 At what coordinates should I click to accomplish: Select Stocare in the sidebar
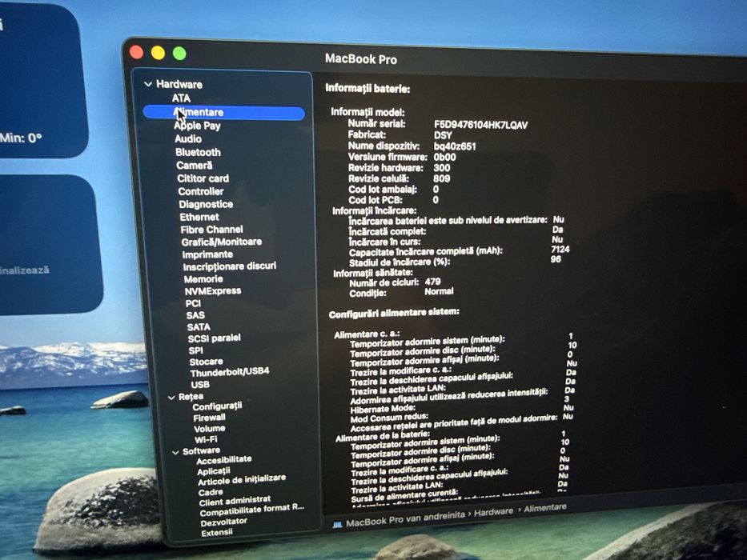(207, 362)
